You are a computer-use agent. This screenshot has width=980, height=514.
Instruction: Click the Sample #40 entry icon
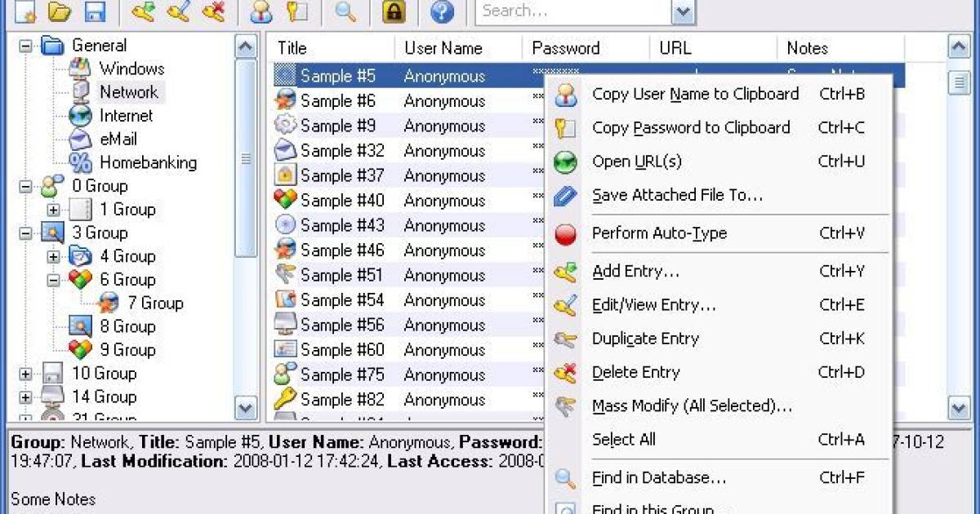pos(285,201)
